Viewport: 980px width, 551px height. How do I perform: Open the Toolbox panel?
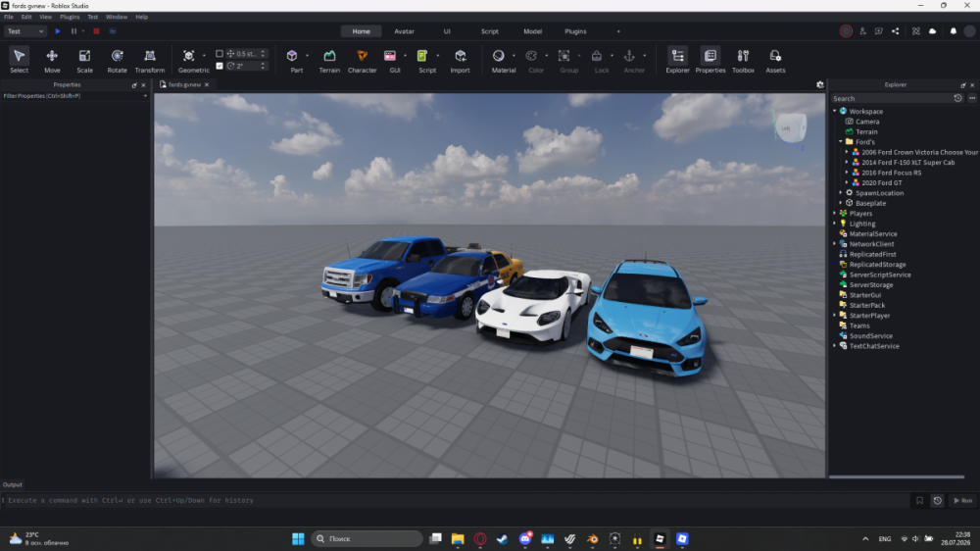(743, 61)
